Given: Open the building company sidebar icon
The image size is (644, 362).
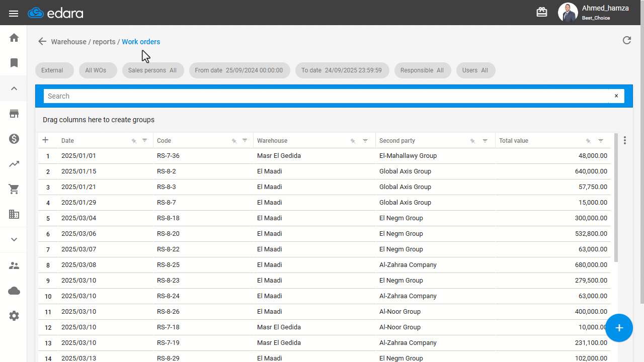Looking at the screenshot, I should click(14, 214).
